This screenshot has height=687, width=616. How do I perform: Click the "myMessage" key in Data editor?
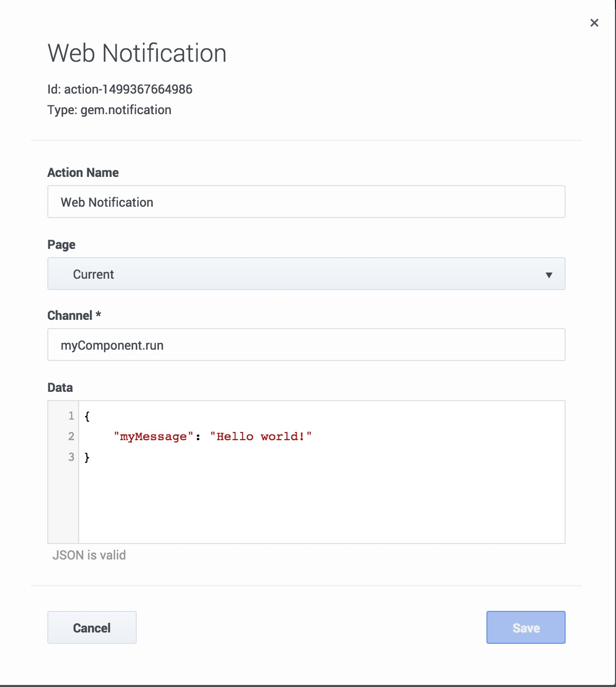click(x=153, y=437)
